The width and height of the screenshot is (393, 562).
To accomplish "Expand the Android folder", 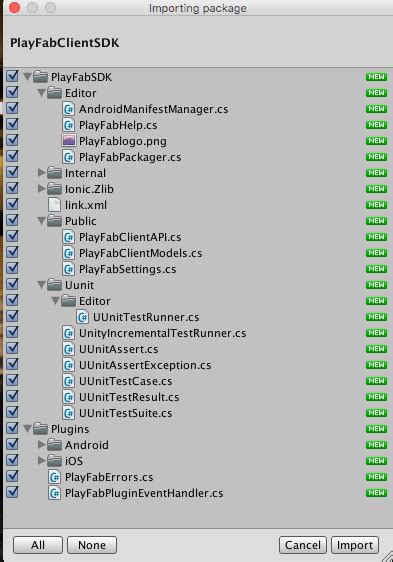I will click(x=42, y=445).
